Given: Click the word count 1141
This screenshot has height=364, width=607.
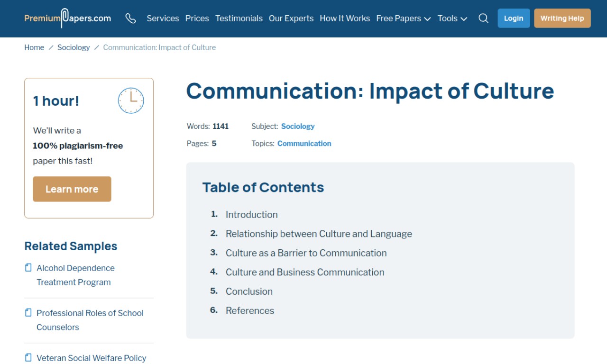Looking at the screenshot, I should pos(221,126).
